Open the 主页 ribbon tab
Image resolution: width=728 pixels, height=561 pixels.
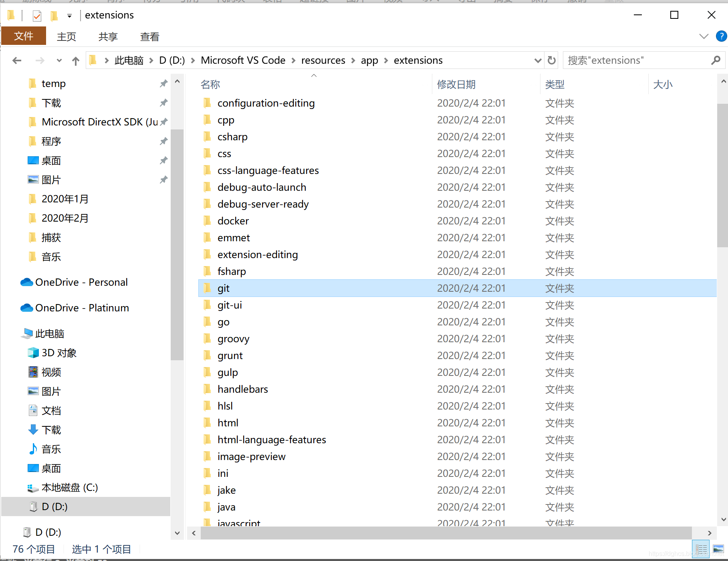click(x=67, y=37)
